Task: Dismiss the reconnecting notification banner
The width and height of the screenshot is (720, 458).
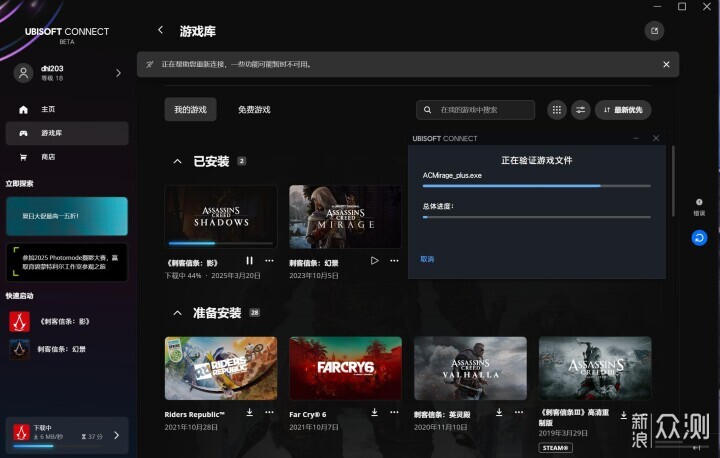Action: [x=666, y=64]
